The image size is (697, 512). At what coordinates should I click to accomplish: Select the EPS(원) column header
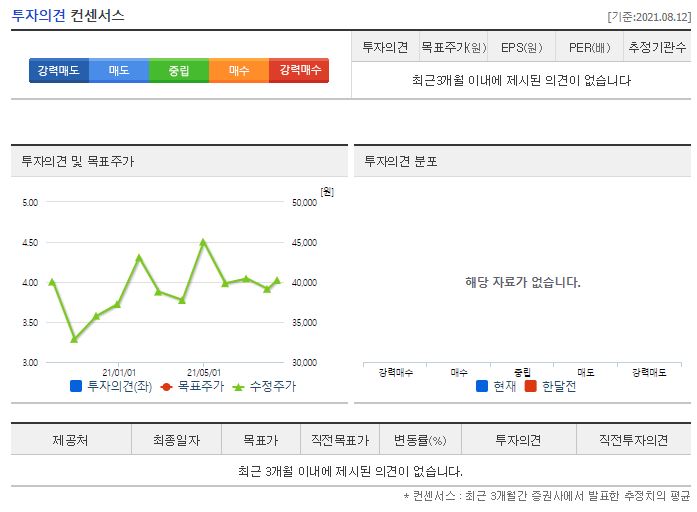521,47
